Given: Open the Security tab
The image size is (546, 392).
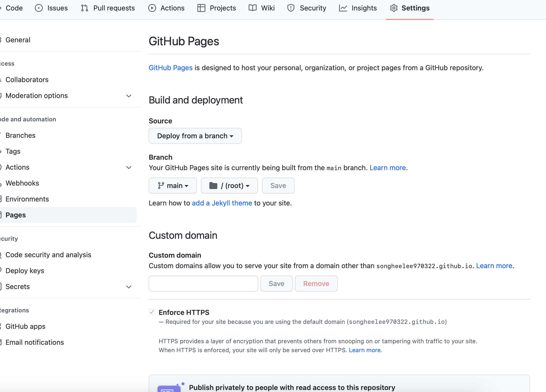Looking at the screenshot, I should click(307, 8).
